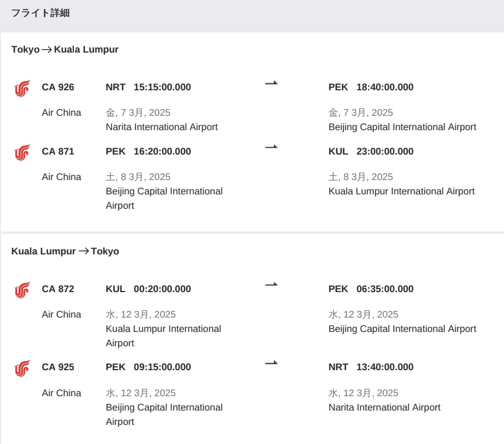Click flight number CA 926
Viewport: 504px width, 444px height.
[58, 87]
